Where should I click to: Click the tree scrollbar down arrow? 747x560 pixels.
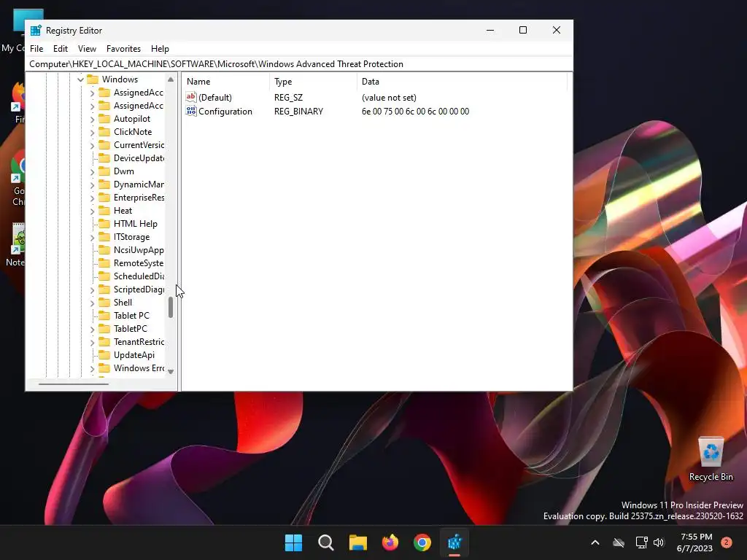coord(171,371)
